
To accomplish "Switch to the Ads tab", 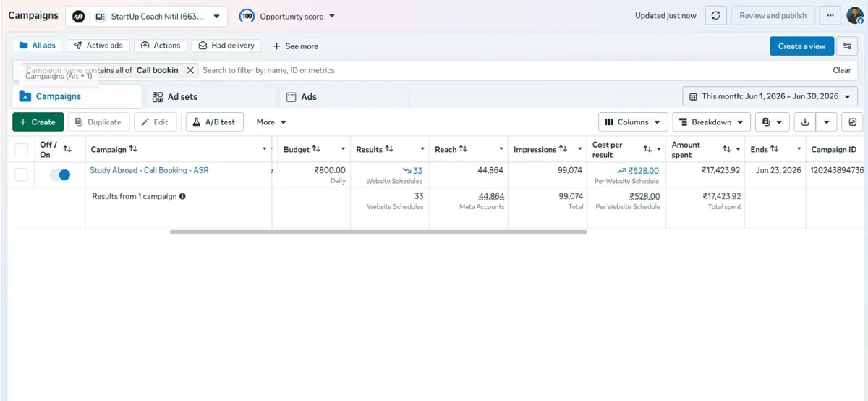I will 344,97.
